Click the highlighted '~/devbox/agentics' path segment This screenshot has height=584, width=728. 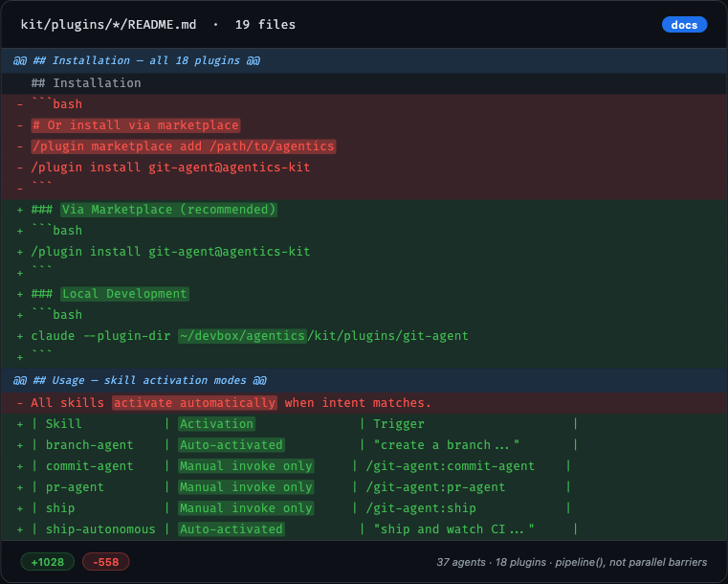click(x=242, y=336)
